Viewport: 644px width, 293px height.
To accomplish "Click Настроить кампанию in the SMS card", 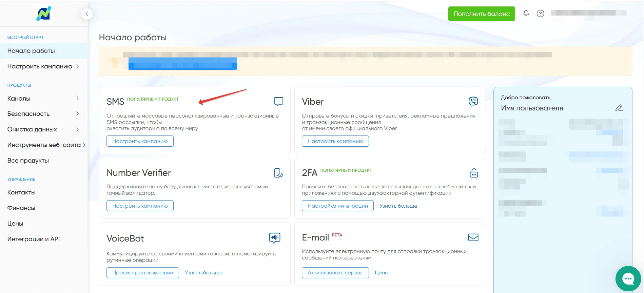I will 140,141.
